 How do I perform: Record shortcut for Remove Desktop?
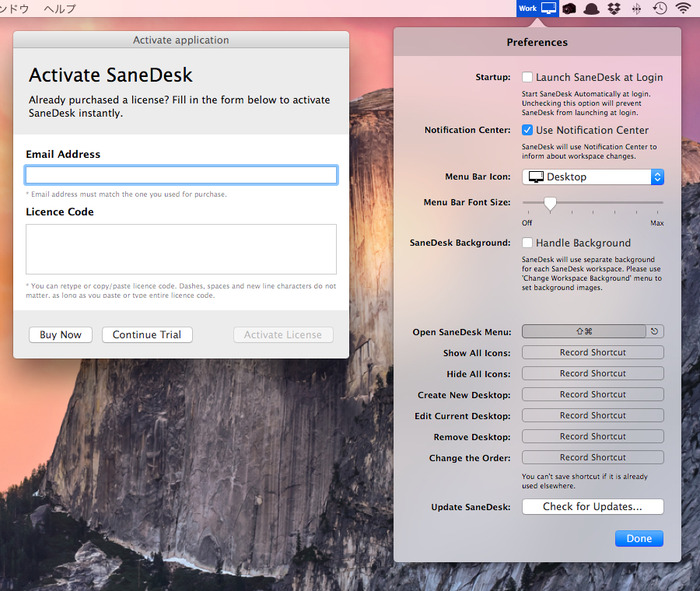(x=593, y=436)
